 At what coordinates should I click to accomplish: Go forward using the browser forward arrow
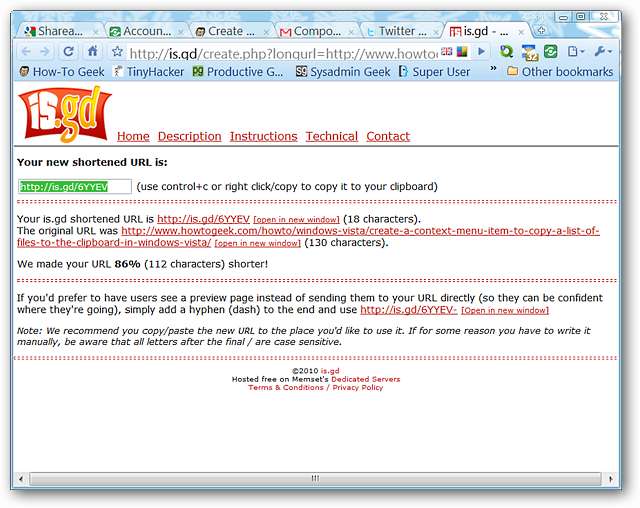45,52
